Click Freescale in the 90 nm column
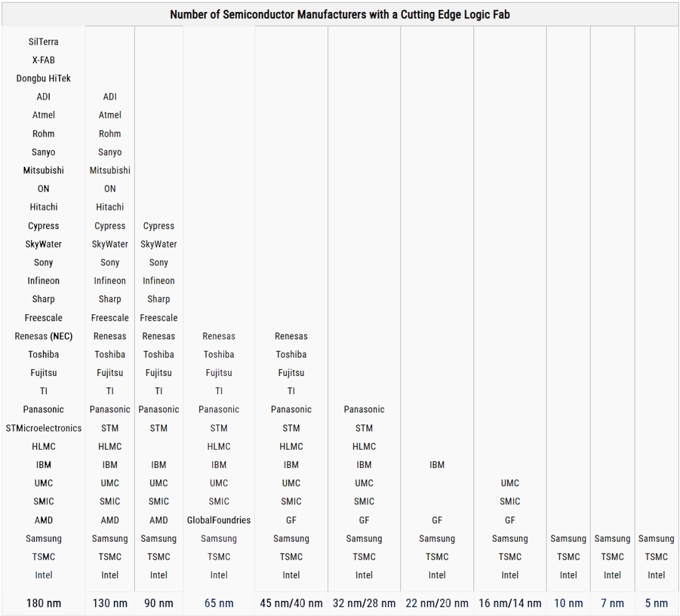Image resolution: width=680 pixels, height=616 pixels. coord(159,317)
